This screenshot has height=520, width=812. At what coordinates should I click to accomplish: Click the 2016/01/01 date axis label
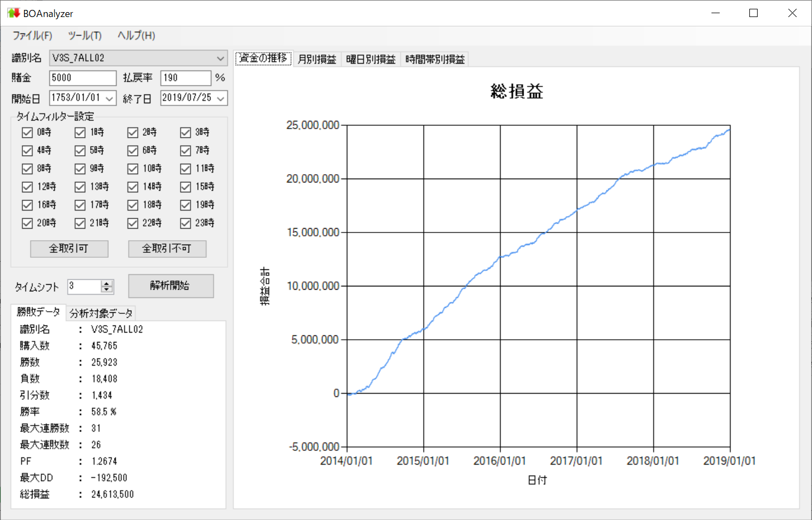[x=499, y=461]
